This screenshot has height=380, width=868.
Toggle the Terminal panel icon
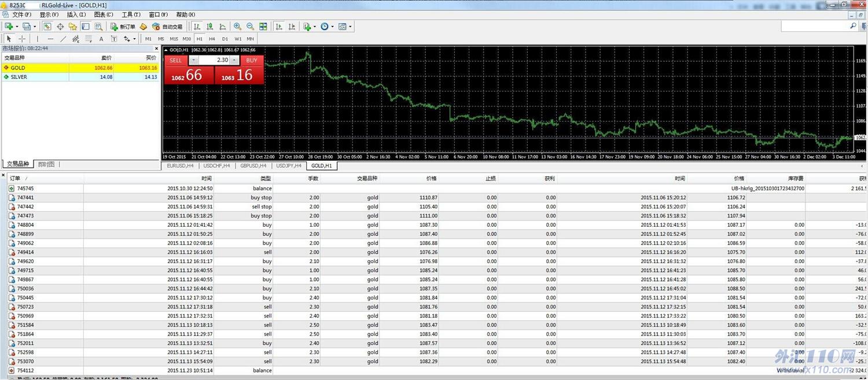click(86, 27)
